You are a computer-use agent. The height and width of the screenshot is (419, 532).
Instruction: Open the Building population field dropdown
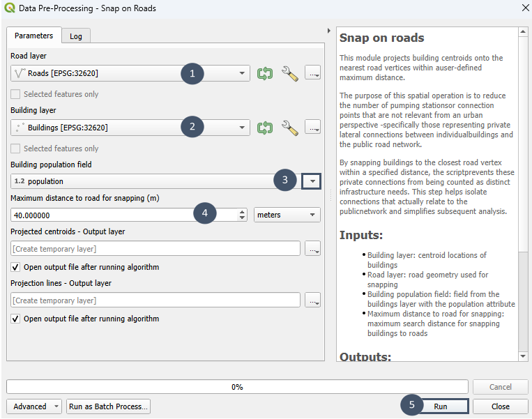pyautogui.click(x=312, y=181)
